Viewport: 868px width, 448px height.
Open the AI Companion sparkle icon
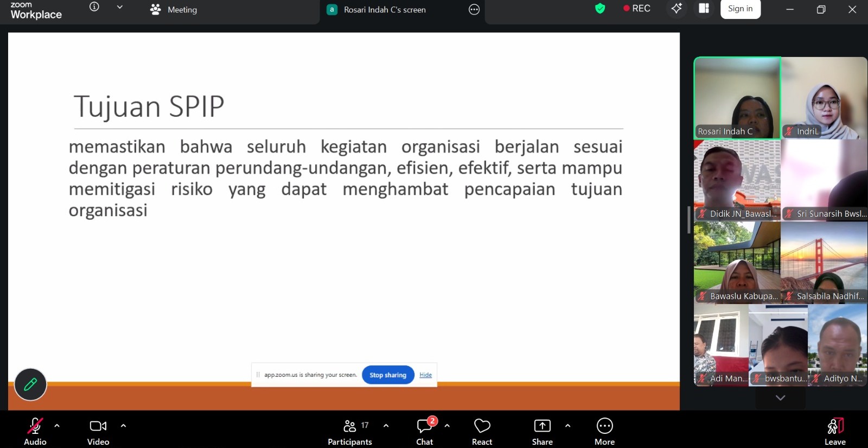coord(676,8)
